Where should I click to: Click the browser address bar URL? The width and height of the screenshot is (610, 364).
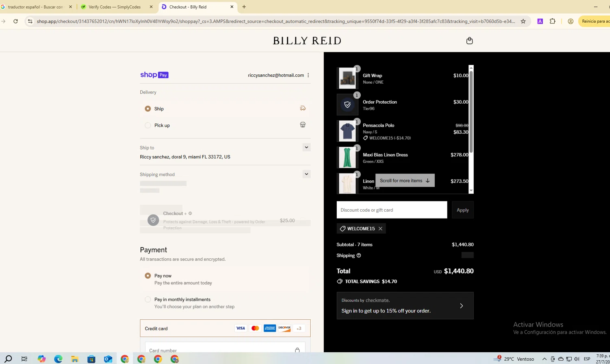[276, 21]
